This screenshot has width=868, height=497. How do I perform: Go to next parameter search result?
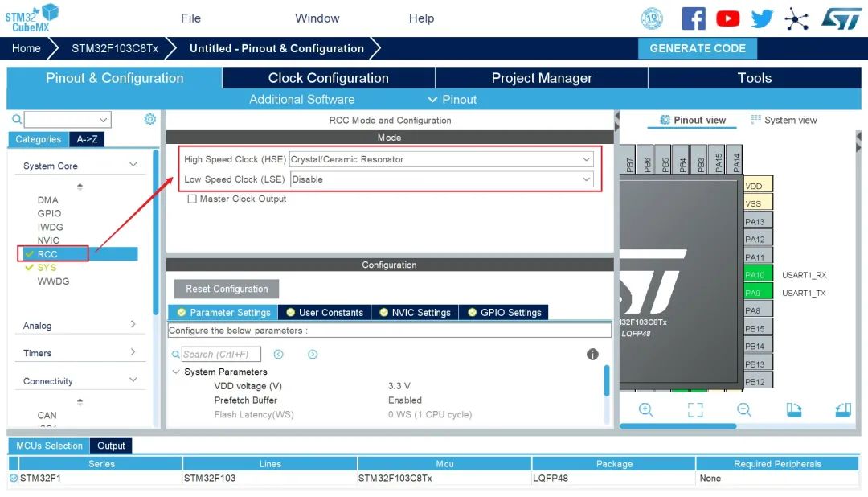point(313,354)
